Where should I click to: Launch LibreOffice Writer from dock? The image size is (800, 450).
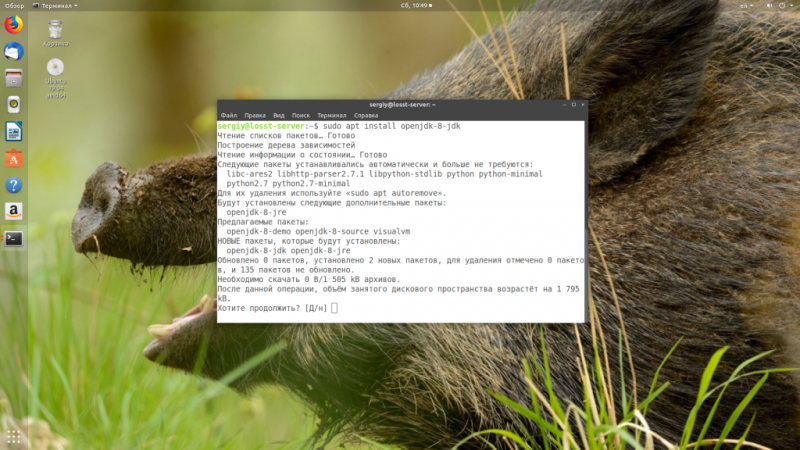point(14,132)
